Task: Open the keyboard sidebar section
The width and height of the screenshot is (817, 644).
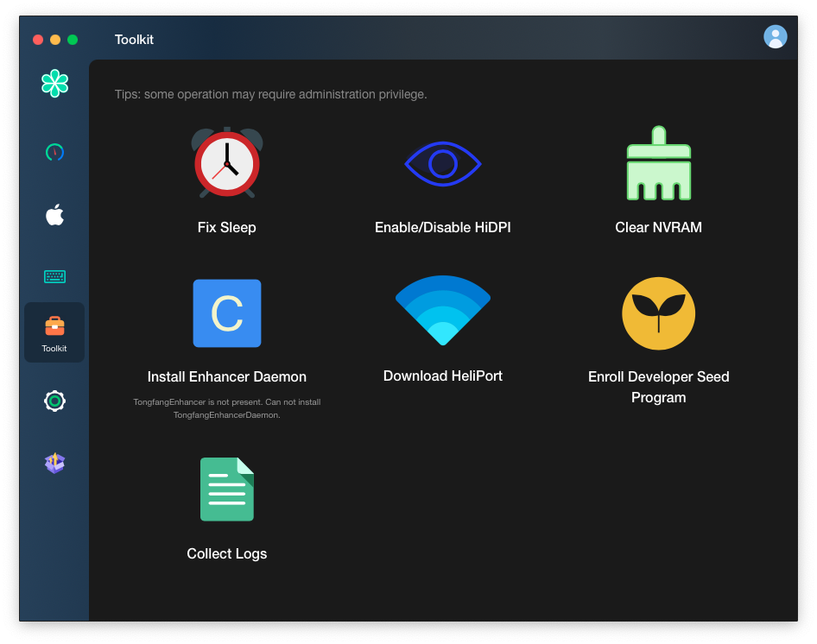Action: (54, 276)
